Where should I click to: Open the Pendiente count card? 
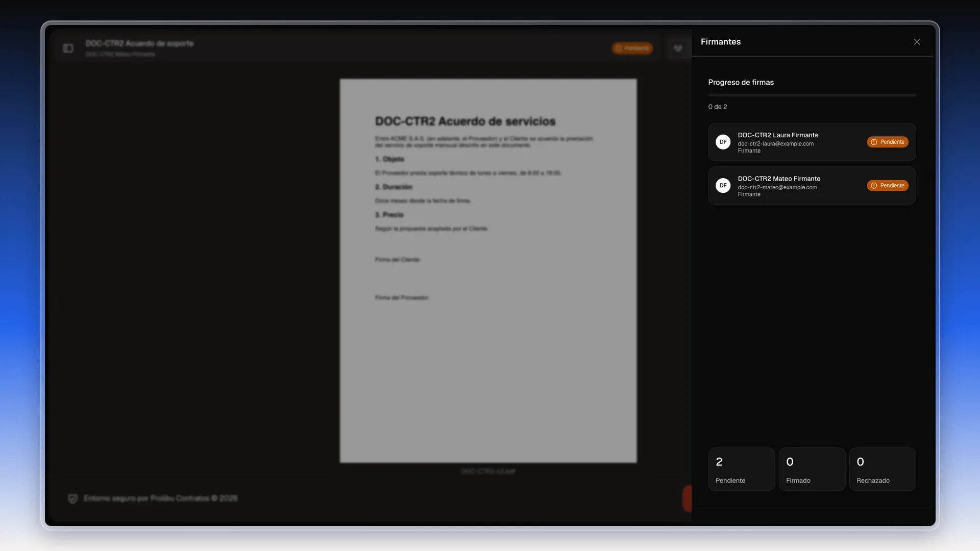(741, 469)
